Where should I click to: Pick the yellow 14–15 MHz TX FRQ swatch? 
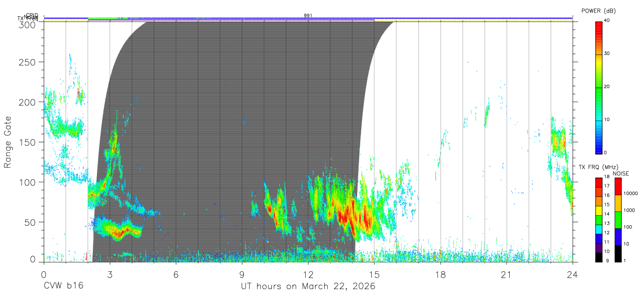(598, 210)
